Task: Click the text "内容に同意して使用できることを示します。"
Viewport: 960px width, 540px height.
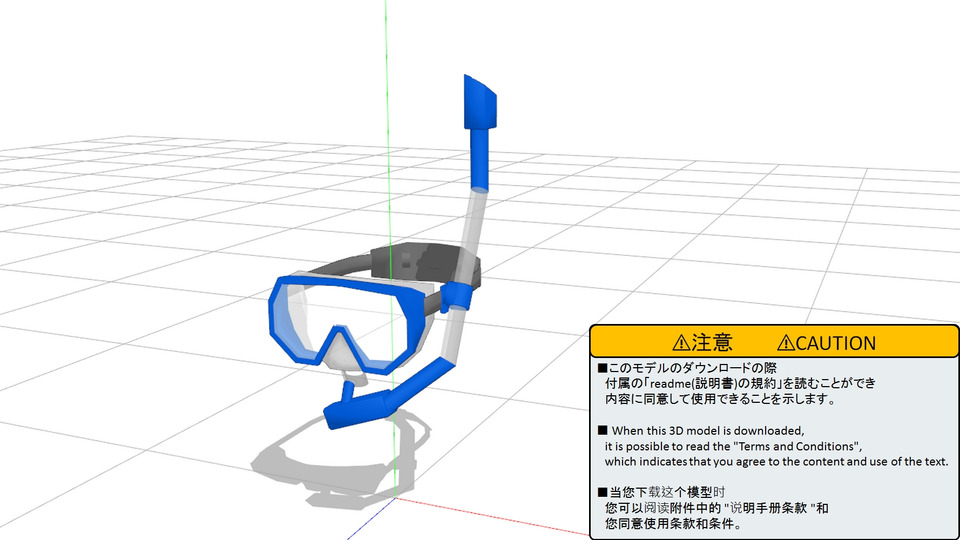Action: tap(721, 399)
